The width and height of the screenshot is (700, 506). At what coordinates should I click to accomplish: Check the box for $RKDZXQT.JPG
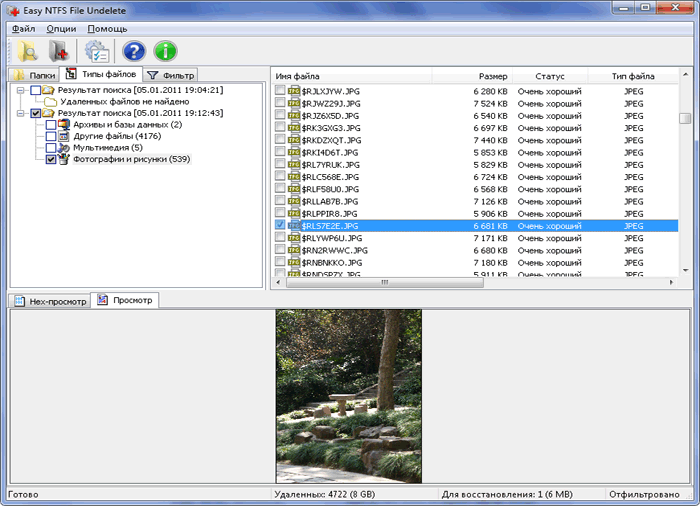click(x=279, y=139)
